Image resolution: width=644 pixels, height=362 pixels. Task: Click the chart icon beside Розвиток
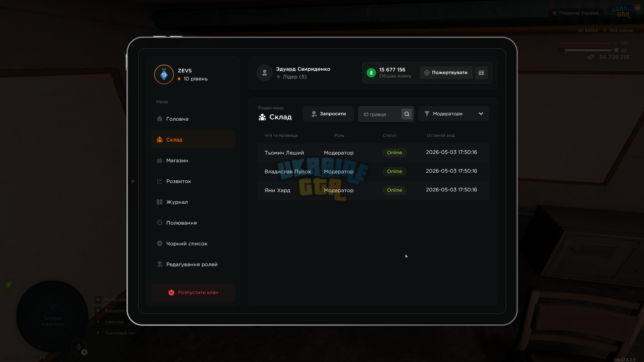coord(160,181)
